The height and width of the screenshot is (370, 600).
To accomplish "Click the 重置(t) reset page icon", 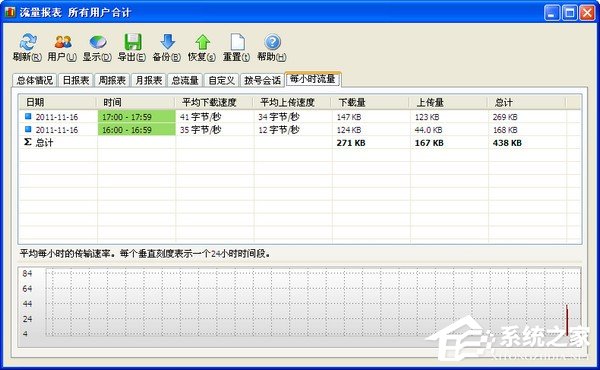I will coord(237,42).
